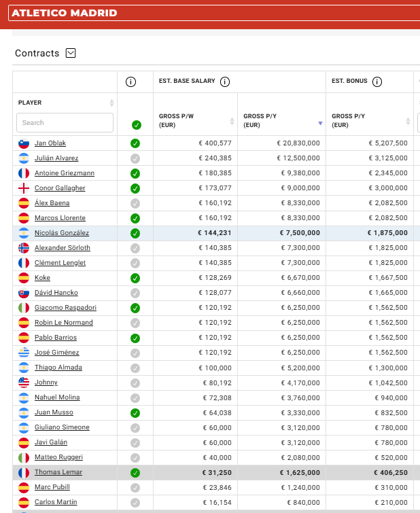Screen dimensions: 420x513
Task: Select Juan Musso's € 832,500 bonus
Action: (x=391, y=412)
